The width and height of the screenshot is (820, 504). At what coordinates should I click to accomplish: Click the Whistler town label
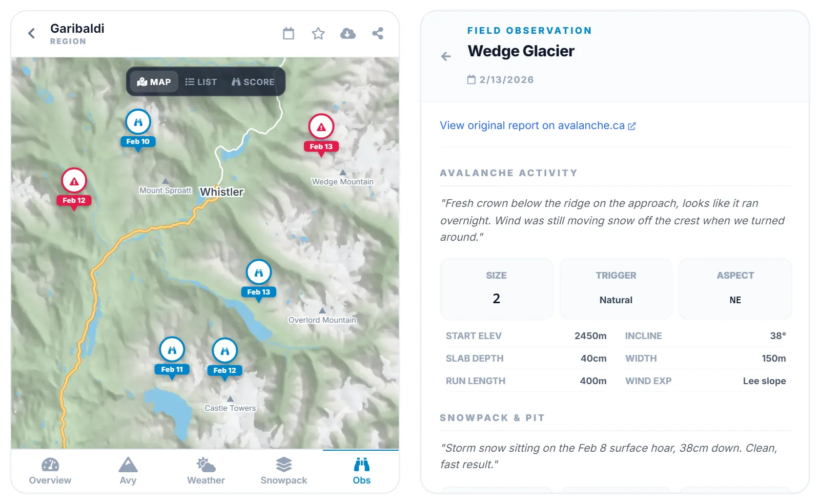(222, 192)
